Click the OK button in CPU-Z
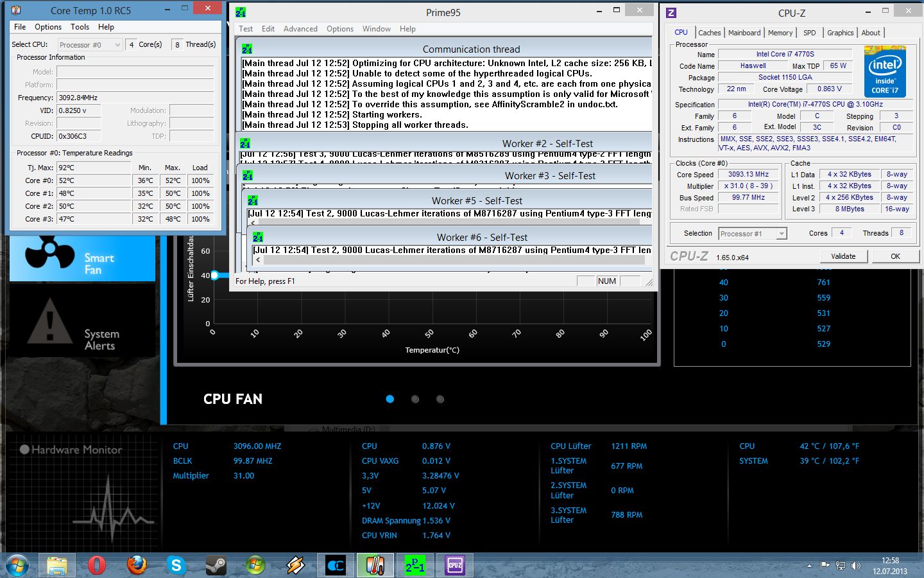The width and height of the screenshot is (924, 578). (x=895, y=256)
